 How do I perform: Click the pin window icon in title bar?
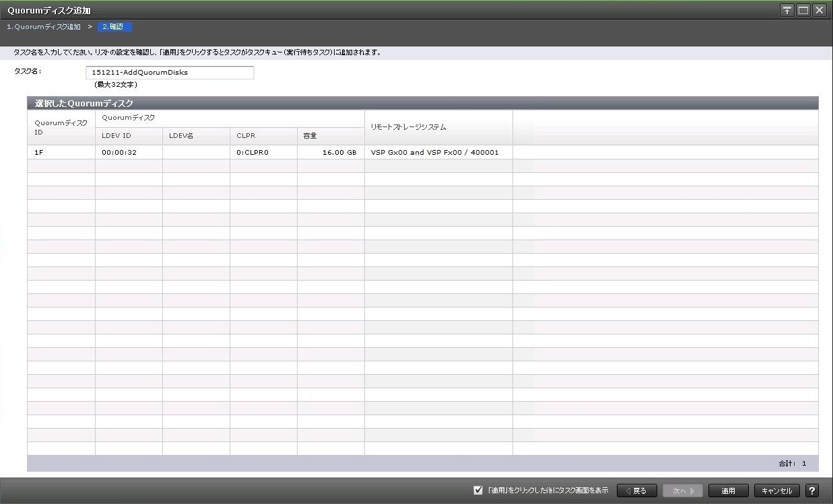point(787,10)
